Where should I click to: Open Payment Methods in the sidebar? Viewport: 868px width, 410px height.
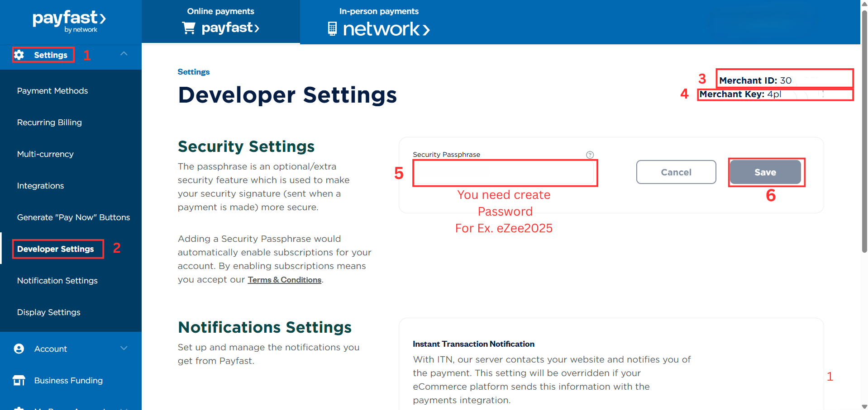click(x=52, y=91)
